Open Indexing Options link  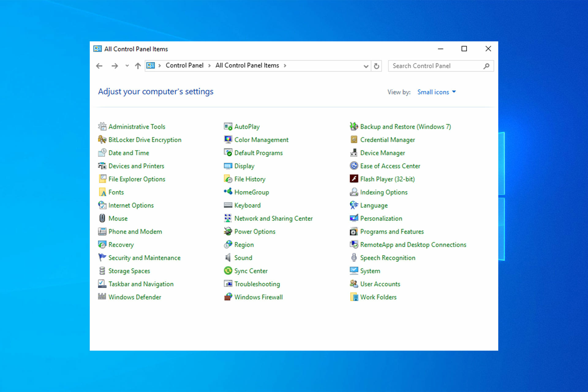(384, 192)
